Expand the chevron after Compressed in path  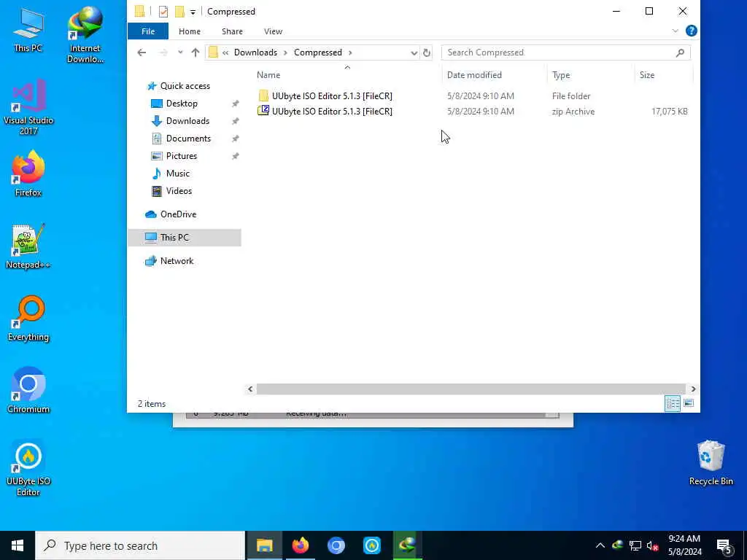coord(350,52)
